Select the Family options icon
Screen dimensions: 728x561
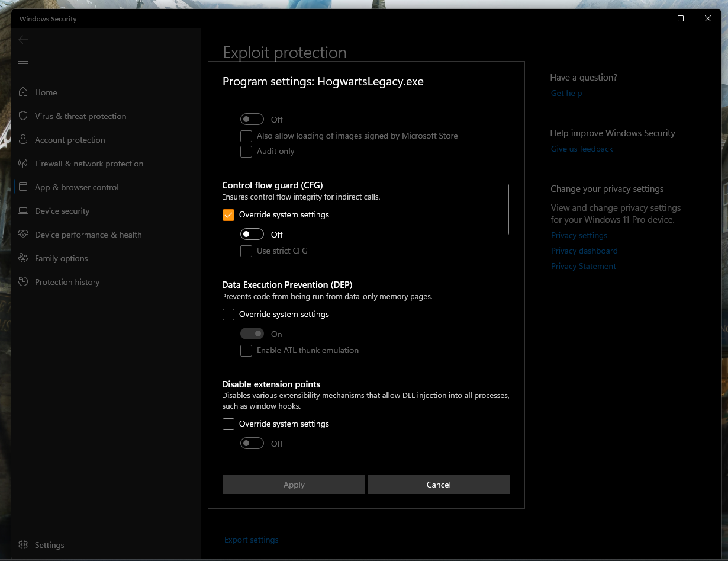pos(23,258)
